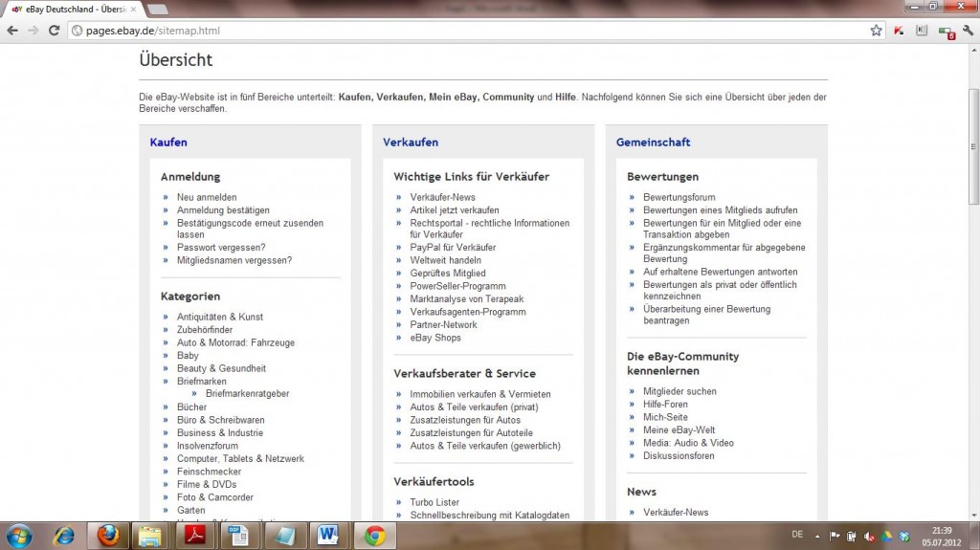Click the browser back arrow

click(12, 30)
